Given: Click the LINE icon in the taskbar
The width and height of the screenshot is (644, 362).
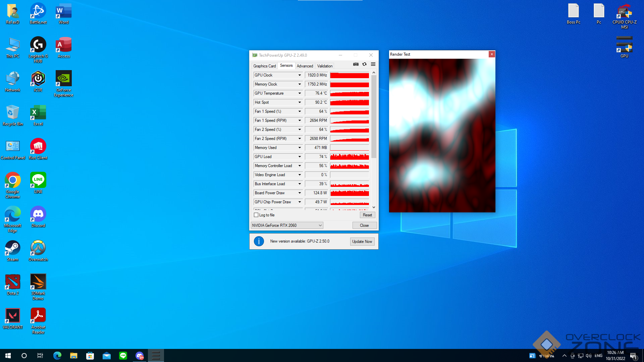Looking at the screenshot, I should pyautogui.click(x=123, y=355).
